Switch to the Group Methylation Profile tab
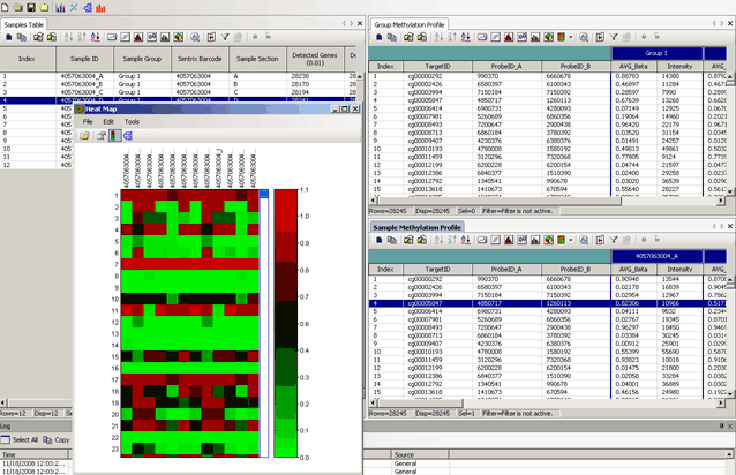736x475 pixels. pyautogui.click(x=409, y=22)
